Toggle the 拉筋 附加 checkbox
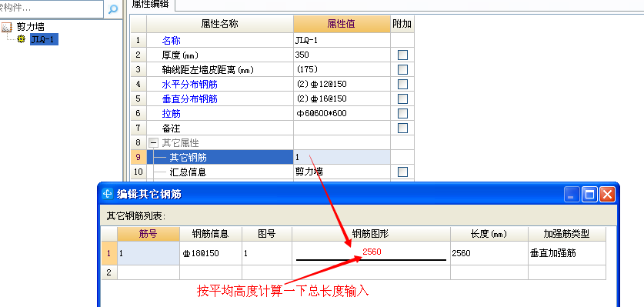 402,113
